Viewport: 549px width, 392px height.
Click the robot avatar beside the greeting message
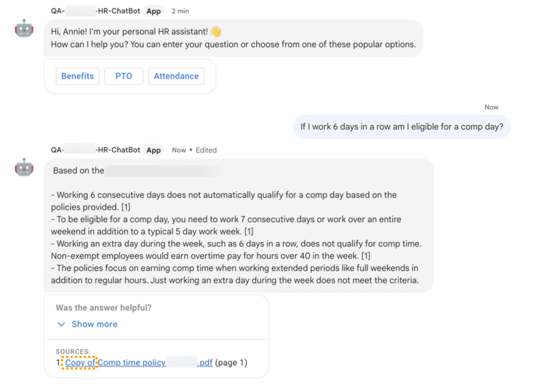click(x=24, y=29)
